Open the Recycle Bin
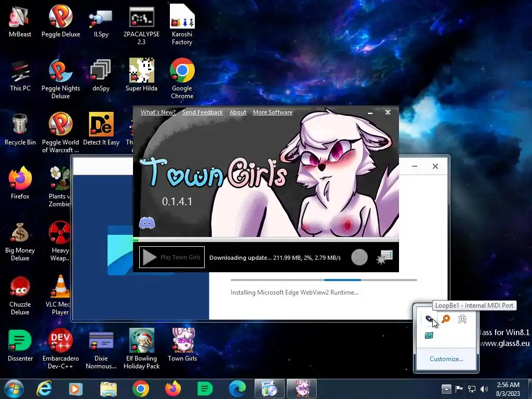 tap(20, 129)
